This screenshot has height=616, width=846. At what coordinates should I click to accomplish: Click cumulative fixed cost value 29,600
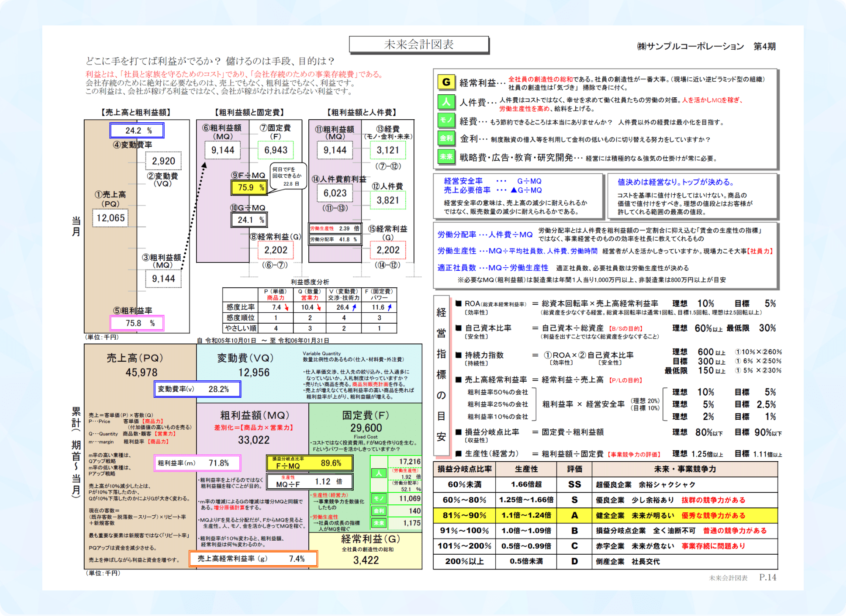tap(366, 428)
